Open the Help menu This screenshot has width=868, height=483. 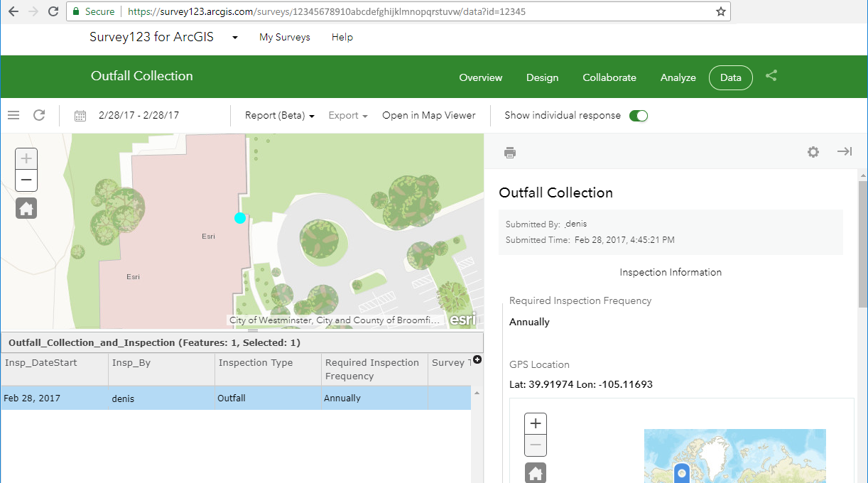click(342, 37)
